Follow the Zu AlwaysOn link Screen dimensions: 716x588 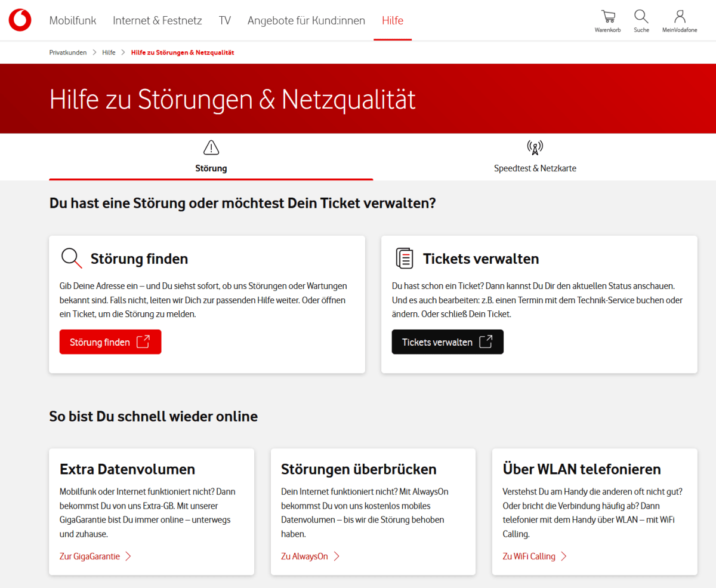point(305,556)
